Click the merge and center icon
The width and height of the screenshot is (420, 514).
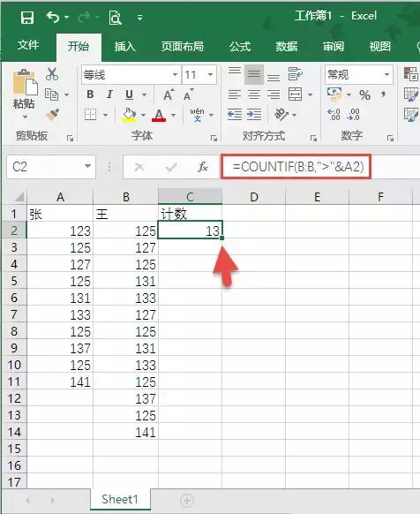pos(296,94)
